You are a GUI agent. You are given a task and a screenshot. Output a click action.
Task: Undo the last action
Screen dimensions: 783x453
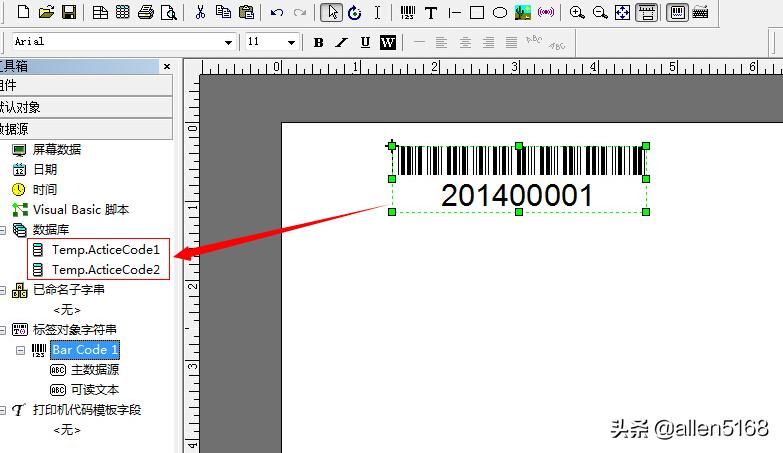[277, 12]
